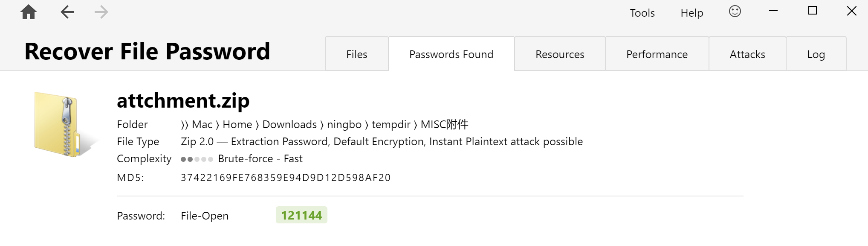This screenshot has height=246, width=868.
Task: Click the smiley feedback icon
Action: pyautogui.click(x=735, y=11)
